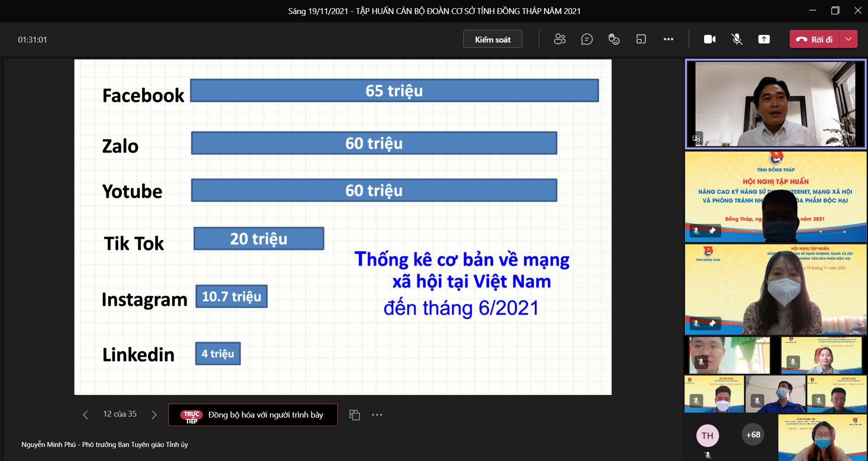The image size is (868, 461).
Task: Go to the previous slide
Action: [x=86, y=414]
